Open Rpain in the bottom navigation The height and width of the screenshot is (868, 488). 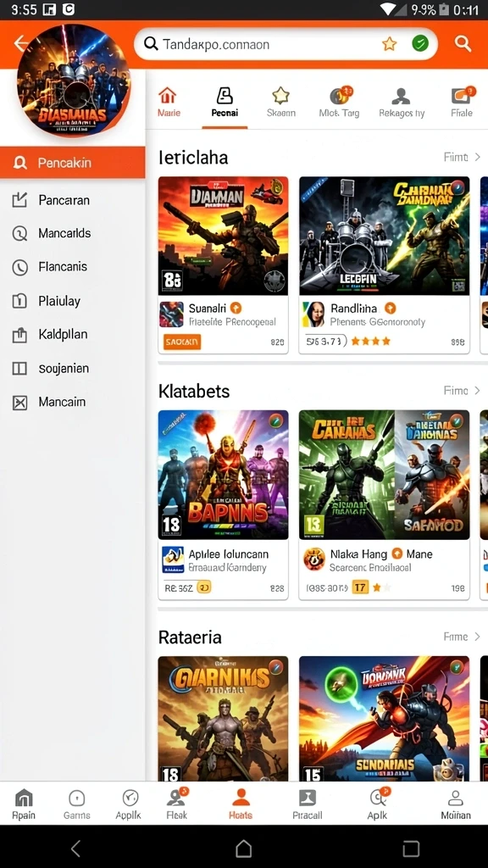click(x=24, y=804)
